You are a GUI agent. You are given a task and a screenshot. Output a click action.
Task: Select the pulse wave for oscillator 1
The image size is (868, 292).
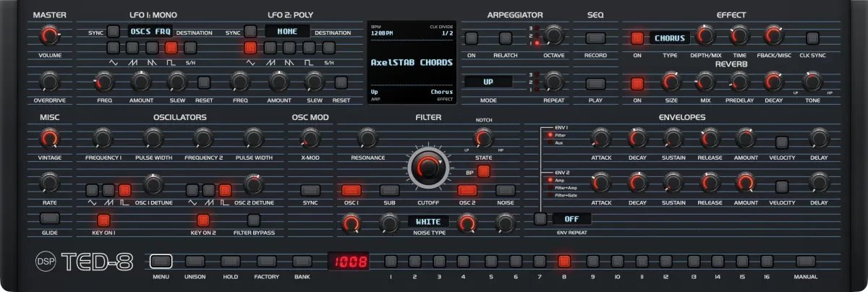coord(125,190)
